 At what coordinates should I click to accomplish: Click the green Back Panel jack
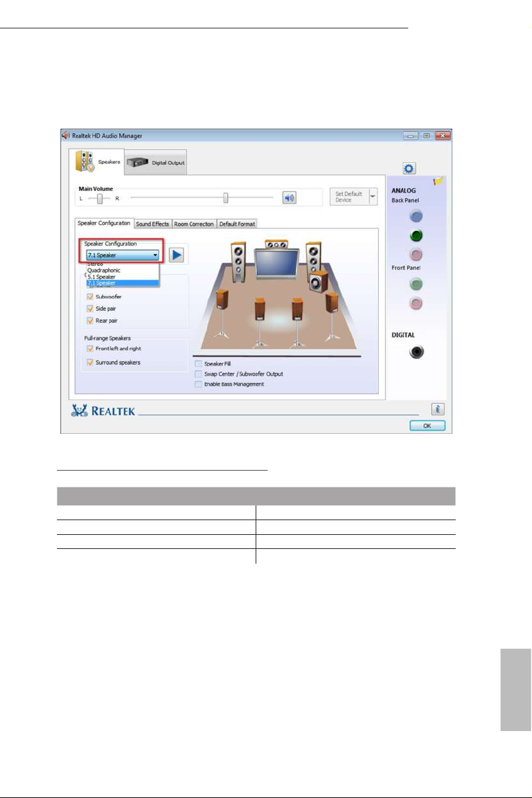point(416,236)
